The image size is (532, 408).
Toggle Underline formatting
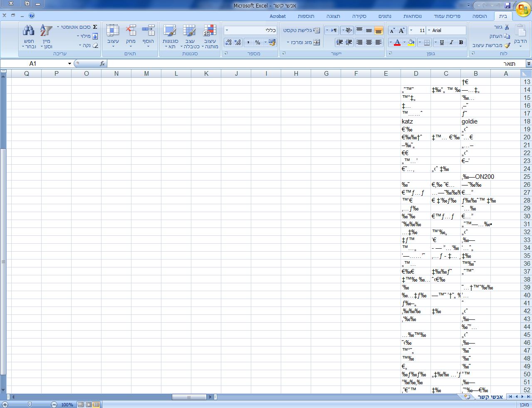442,42
